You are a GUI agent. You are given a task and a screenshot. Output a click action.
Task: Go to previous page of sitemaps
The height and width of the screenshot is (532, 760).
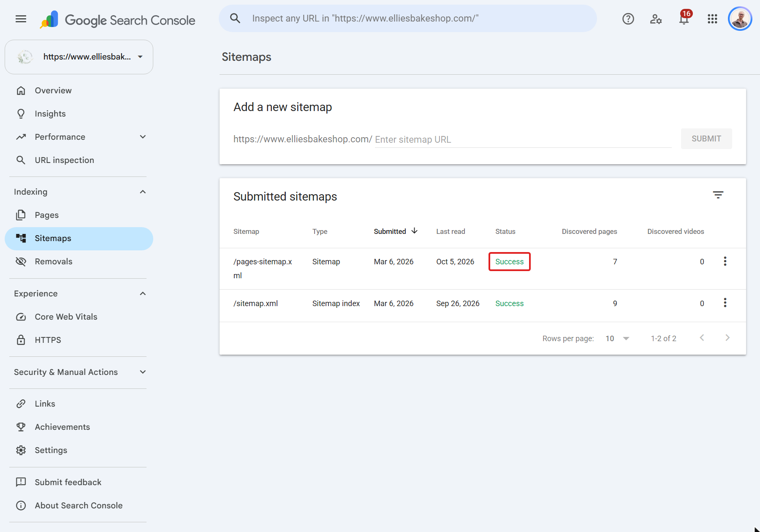(x=702, y=338)
